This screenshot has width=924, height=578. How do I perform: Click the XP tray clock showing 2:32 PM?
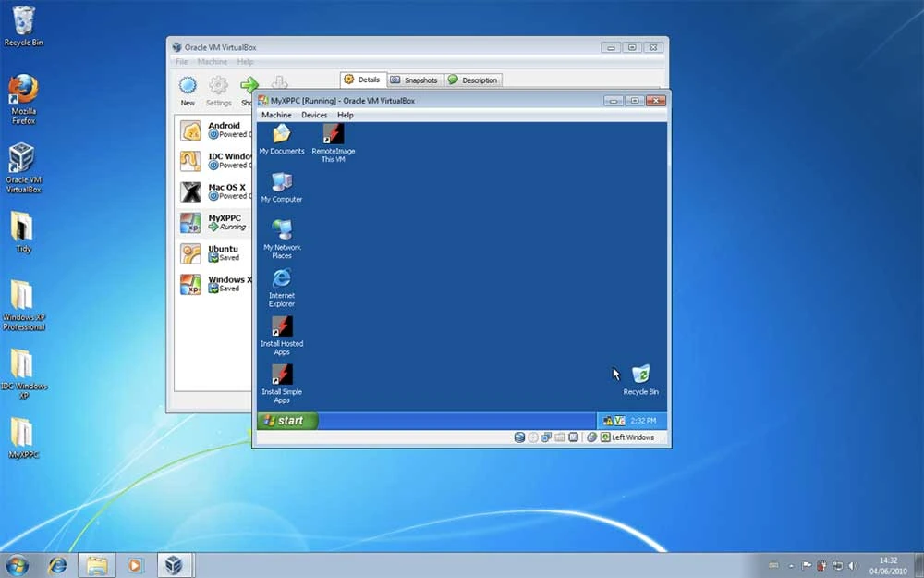pyautogui.click(x=643, y=421)
